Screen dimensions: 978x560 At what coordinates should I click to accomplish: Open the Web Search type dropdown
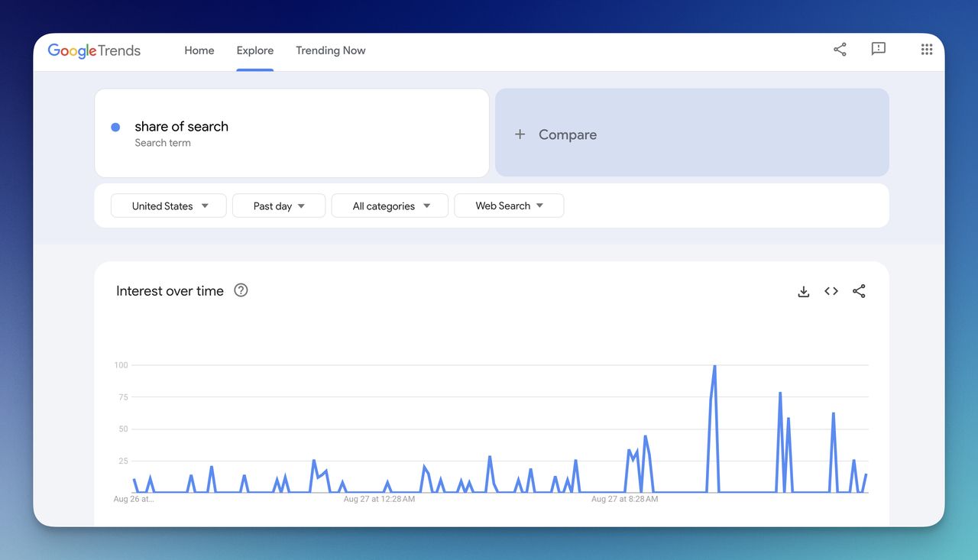coord(509,206)
